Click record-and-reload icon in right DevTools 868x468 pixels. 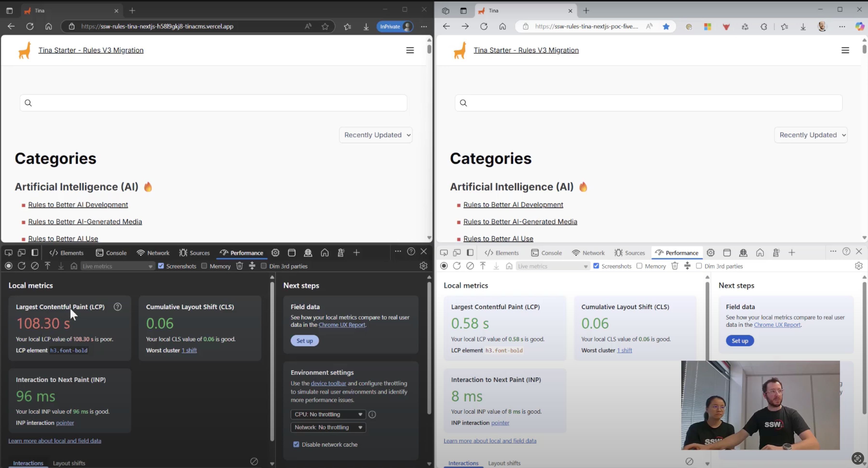(x=457, y=266)
